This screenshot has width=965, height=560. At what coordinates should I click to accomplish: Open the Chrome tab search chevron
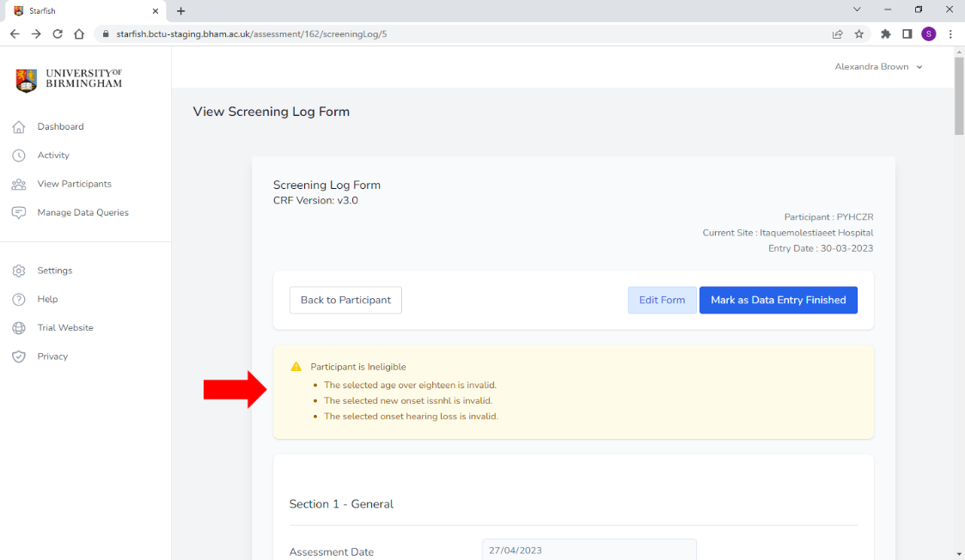point(857,10)
